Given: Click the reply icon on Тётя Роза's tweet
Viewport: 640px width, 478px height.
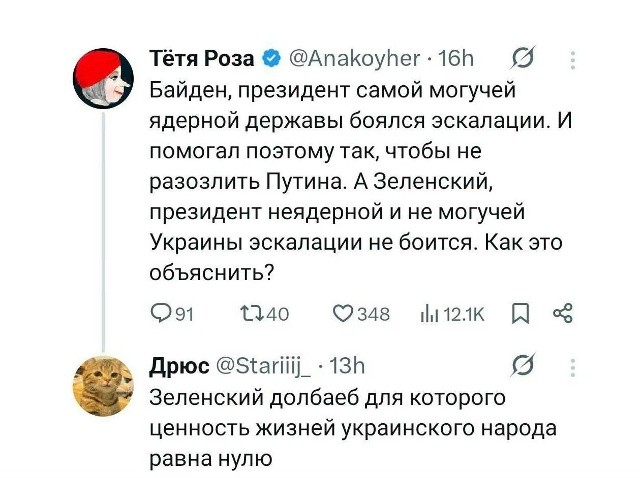Looking at the screenshot, I should point(160,314).
